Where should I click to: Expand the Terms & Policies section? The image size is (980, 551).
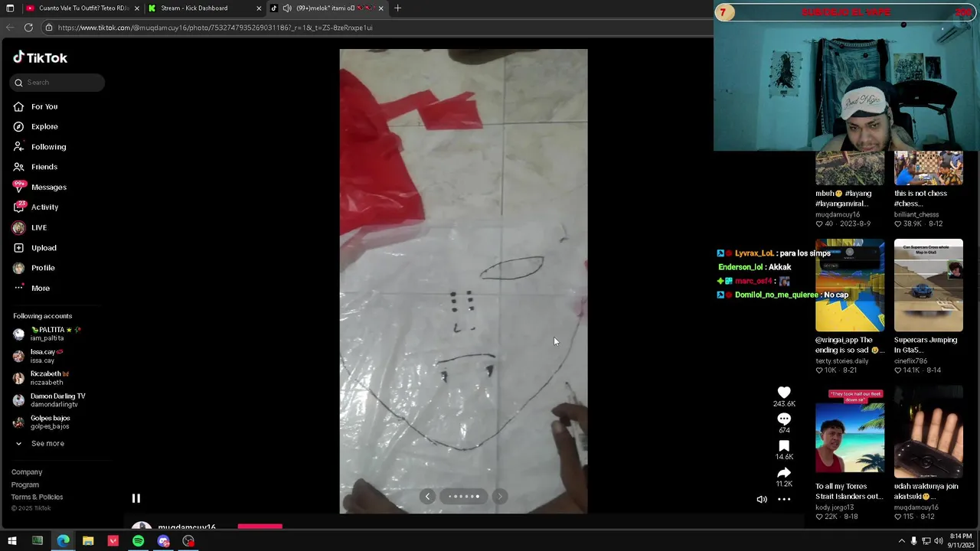coord(37,497)
